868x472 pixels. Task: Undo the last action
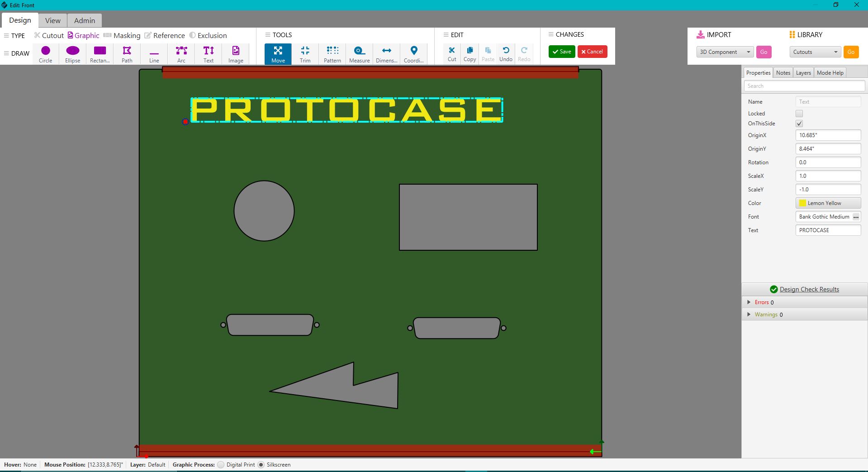[506, 53]
